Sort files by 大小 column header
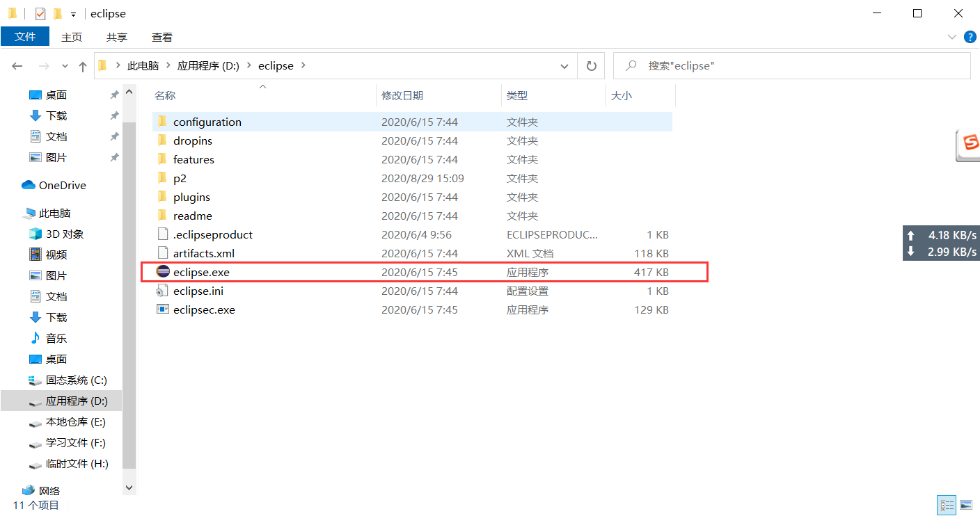This screenshot has width=980, height=516. tap(622, 96)
